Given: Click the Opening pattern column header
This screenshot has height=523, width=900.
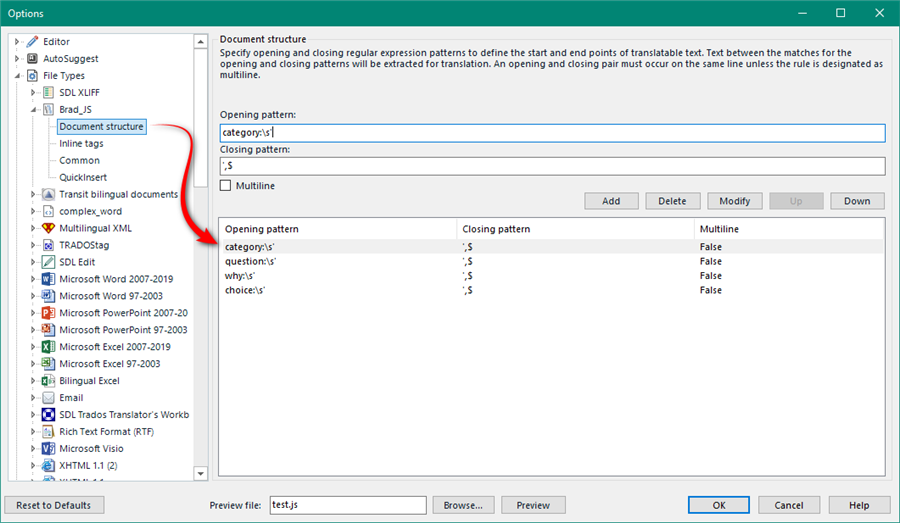Looking at the screenshot, I should 338,229.
